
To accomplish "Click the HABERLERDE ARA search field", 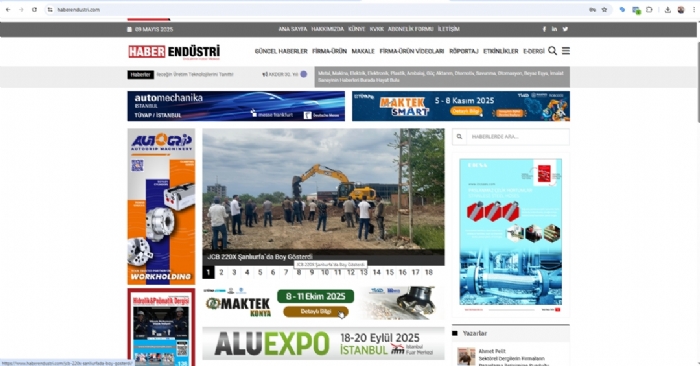I will 517,137.
